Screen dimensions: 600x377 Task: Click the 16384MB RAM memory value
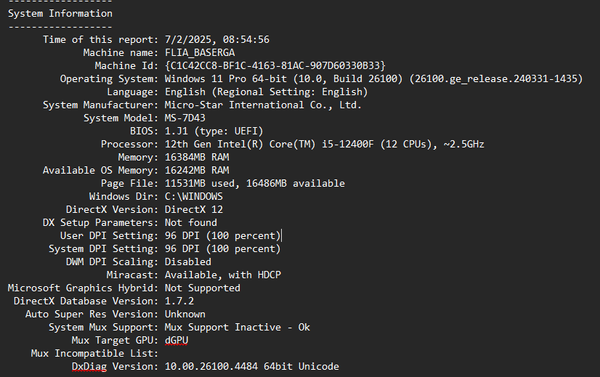point(197,157)
